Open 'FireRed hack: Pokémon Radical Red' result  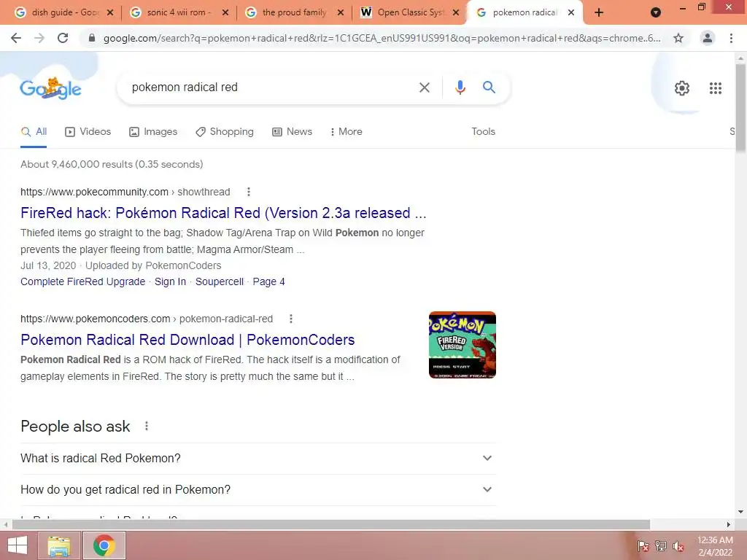223,213
